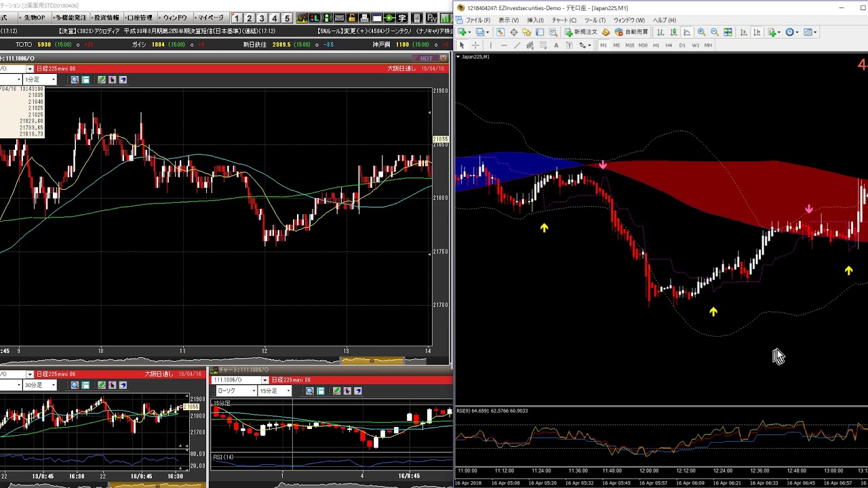Open Data Window crosshair-circle icon

pyautogui.click(x=514, y=32)
